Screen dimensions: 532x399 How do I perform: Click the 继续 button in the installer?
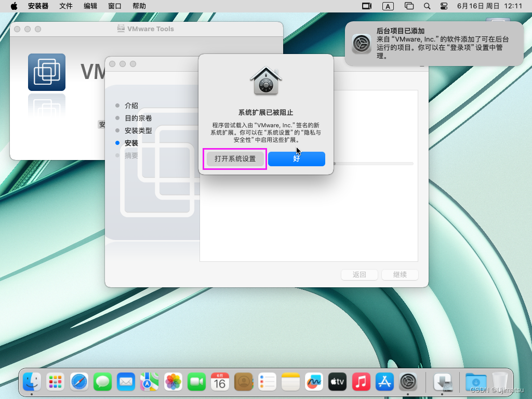point(400,274)
